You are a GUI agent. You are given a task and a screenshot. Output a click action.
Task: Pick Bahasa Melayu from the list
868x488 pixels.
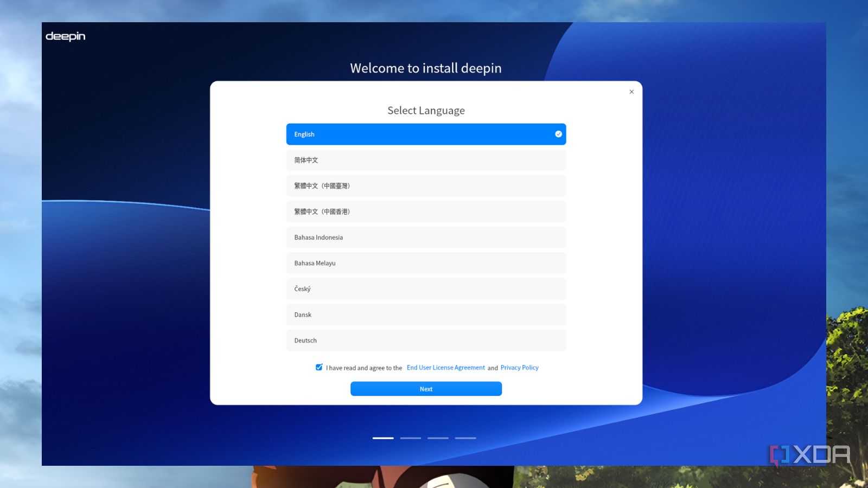(x=426, y=263)
